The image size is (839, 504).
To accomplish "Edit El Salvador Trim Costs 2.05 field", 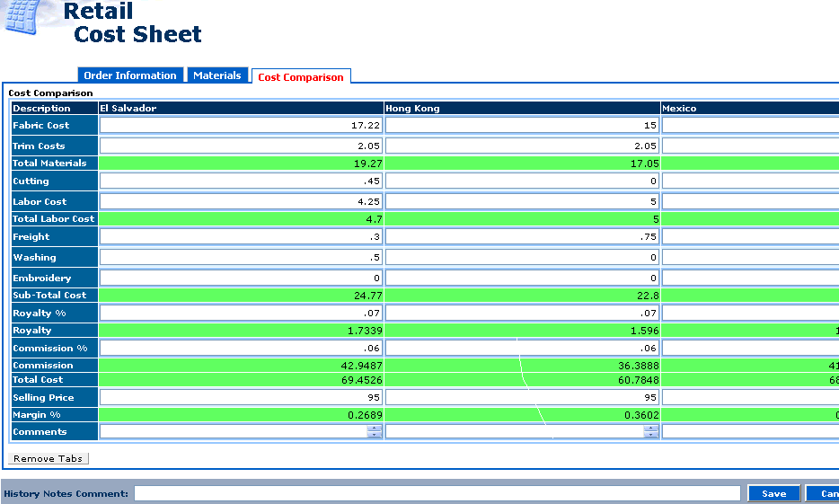I will [x=241, y=146].
